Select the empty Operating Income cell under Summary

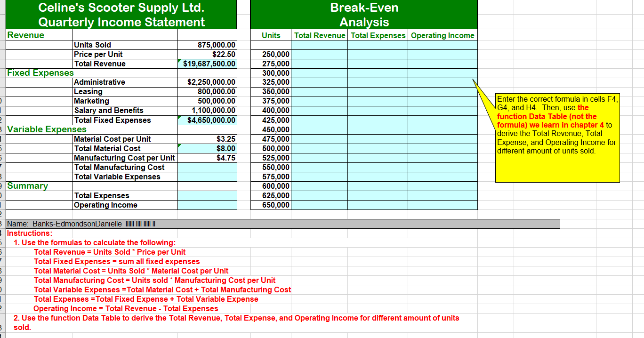[207, 205]
